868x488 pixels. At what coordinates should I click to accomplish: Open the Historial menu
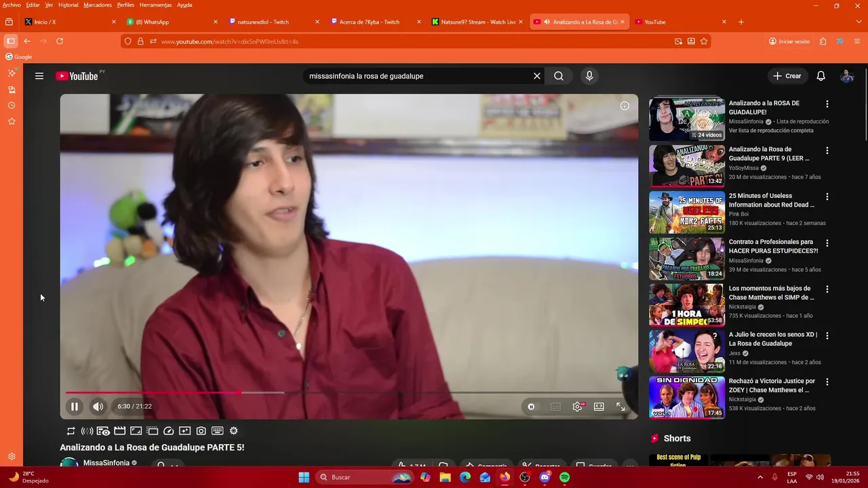coord(68,5)
